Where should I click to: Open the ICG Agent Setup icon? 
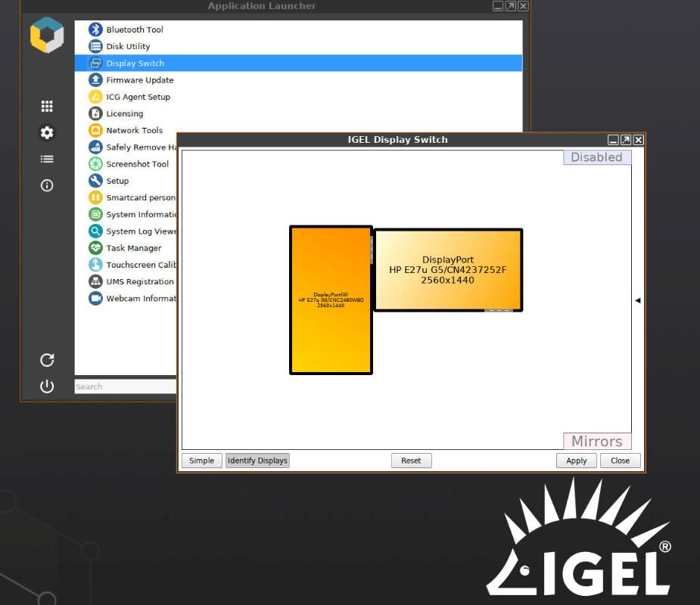pyautogui.click(x=95, y=97)
